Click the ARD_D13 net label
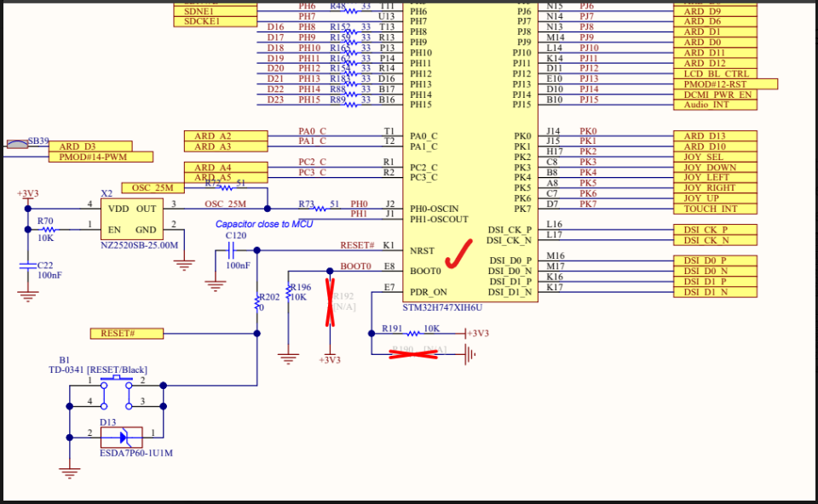This screenshot has height=504, width=818. pyautogui.click(x=716, y=135)
